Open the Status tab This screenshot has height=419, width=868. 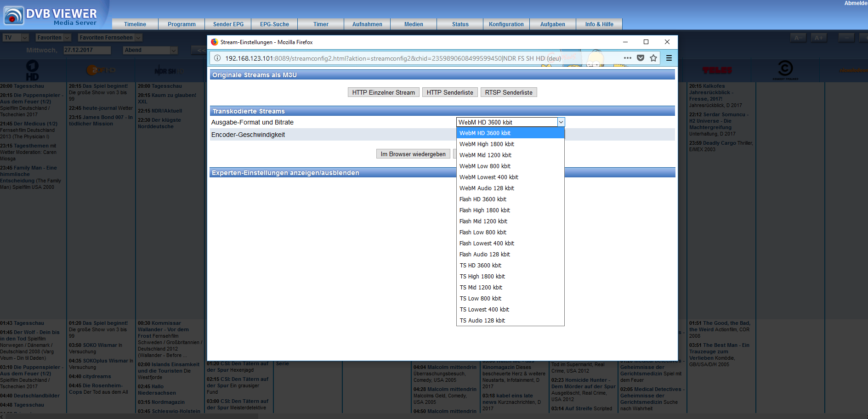pyautogui.click(x=460, y=24)
